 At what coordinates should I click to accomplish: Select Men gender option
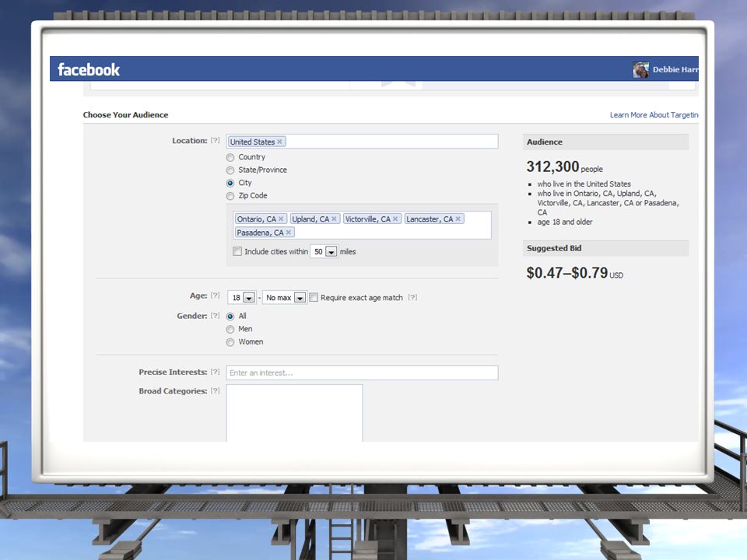click(230, 329)
